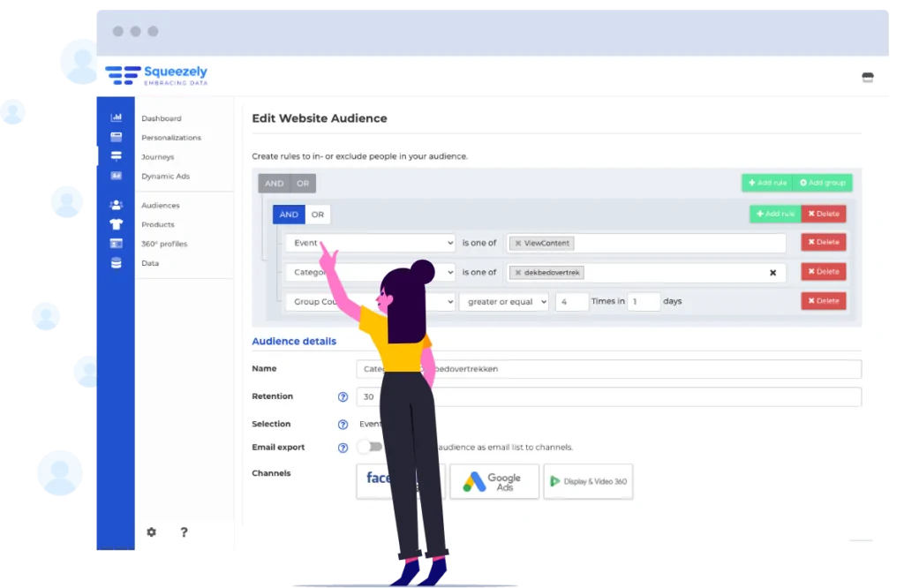Image resolution: width=904 pixels, height=588 pixels.
Task: Open the Event rule field dropdown
Action: click(371, 243)
